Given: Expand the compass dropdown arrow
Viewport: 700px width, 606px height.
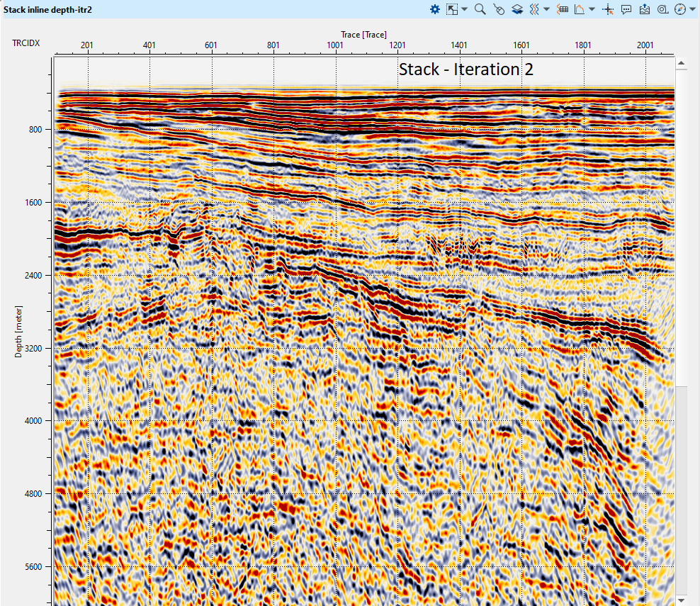Looking at the screenshot, I should pos(692,9).
